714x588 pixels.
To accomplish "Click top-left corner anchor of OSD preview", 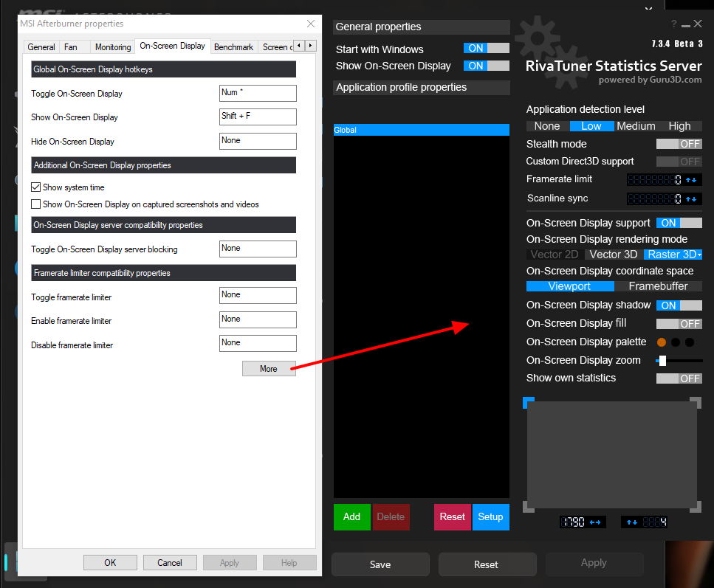I will tap(528, 402).
